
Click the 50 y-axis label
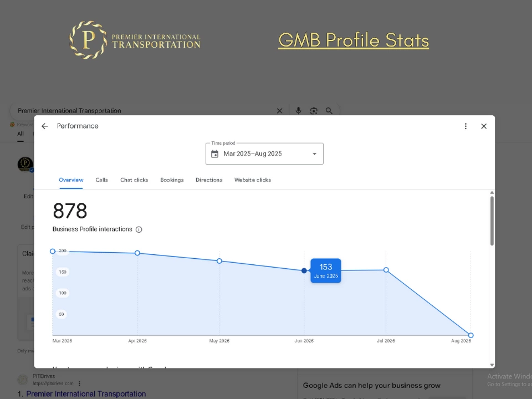click(62, 314)
